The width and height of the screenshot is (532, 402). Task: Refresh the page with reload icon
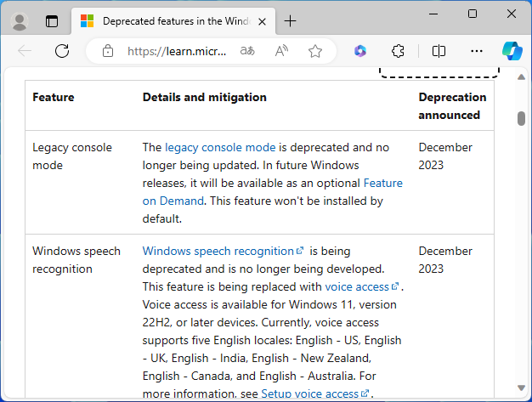pos(62,51)
